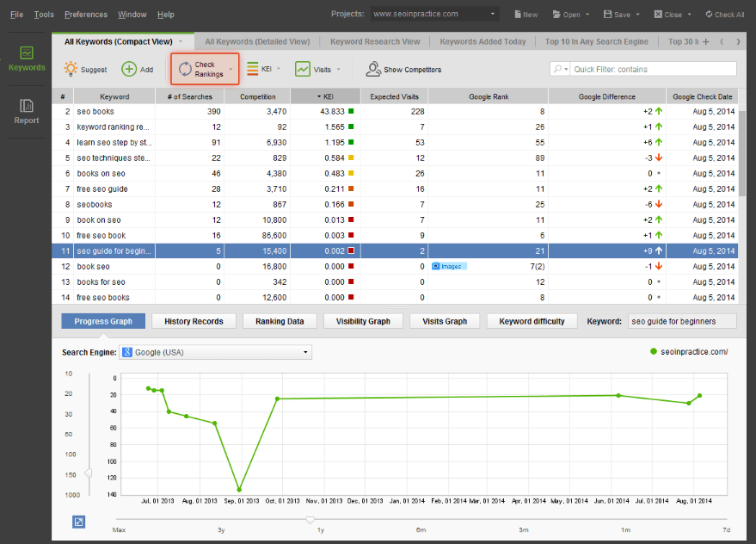Sort by the Google Rank column header
Screen dimensions: 756x544
pos(489,96)
